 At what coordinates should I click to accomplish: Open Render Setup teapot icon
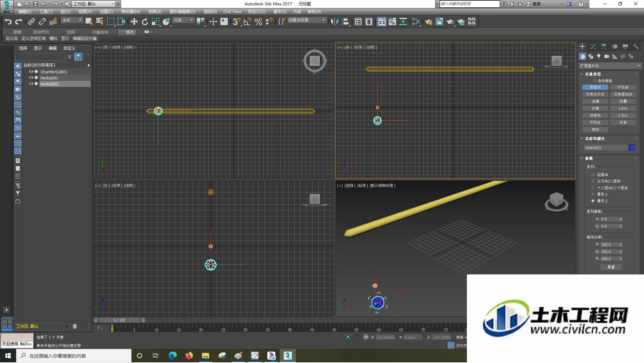429,22
